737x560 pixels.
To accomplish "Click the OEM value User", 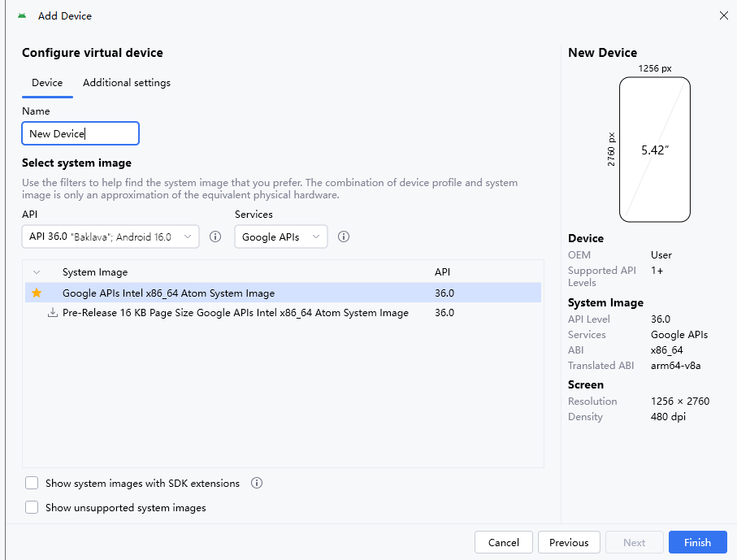I will [x=661, y=255].
